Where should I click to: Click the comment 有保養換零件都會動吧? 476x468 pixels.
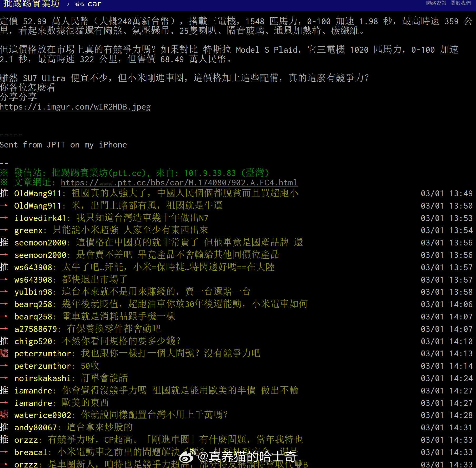tap(114, 329)
